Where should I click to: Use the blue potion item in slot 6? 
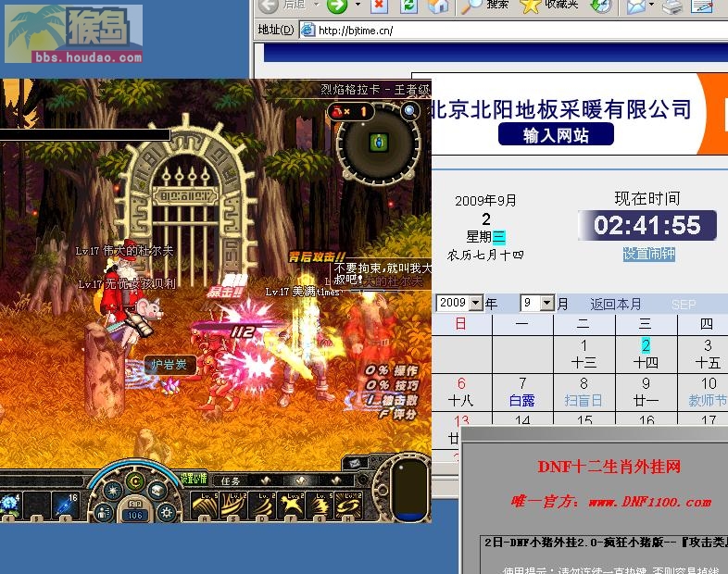tap(65, 506)
